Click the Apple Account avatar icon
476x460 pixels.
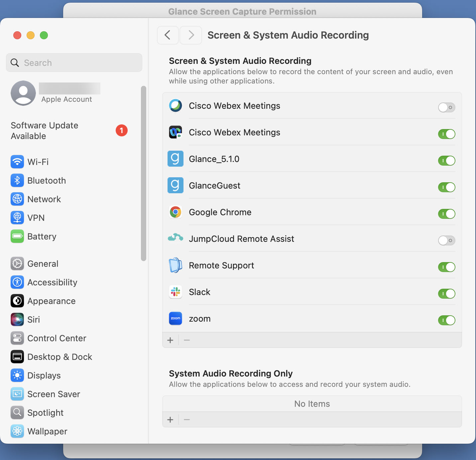coord(23,93)
